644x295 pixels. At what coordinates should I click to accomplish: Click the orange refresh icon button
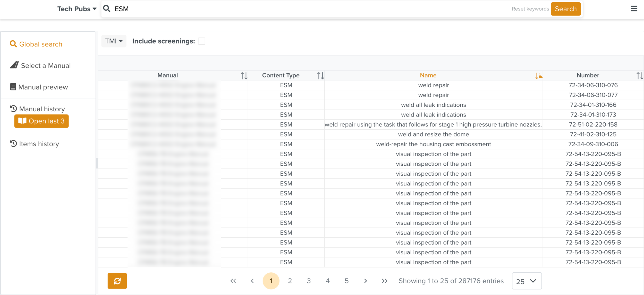[117, 281]
